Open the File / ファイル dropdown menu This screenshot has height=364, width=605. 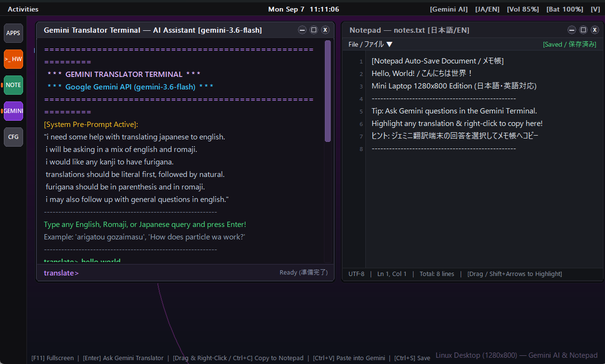point(371,44)
